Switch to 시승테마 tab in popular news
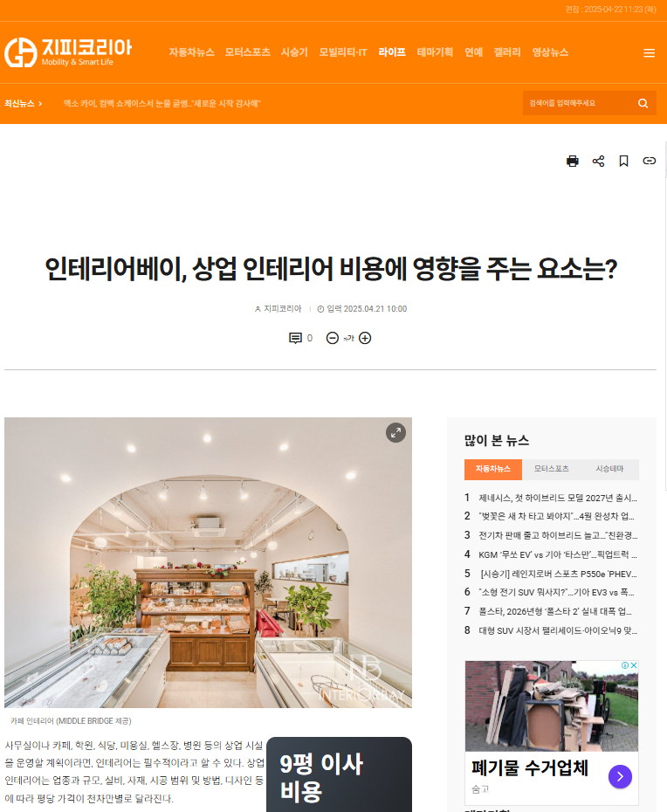Image resolution: width=667 pixels, height=812 pixels. tap(609, 469)
